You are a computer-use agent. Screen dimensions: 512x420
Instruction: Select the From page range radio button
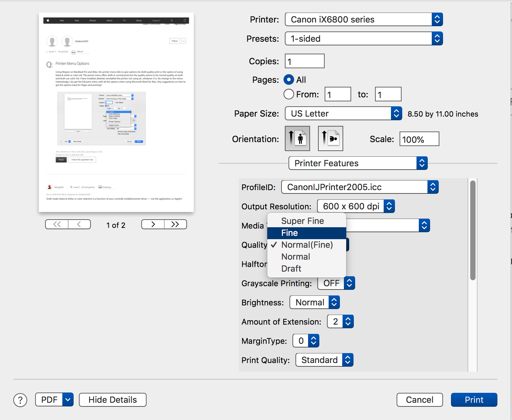288,94
